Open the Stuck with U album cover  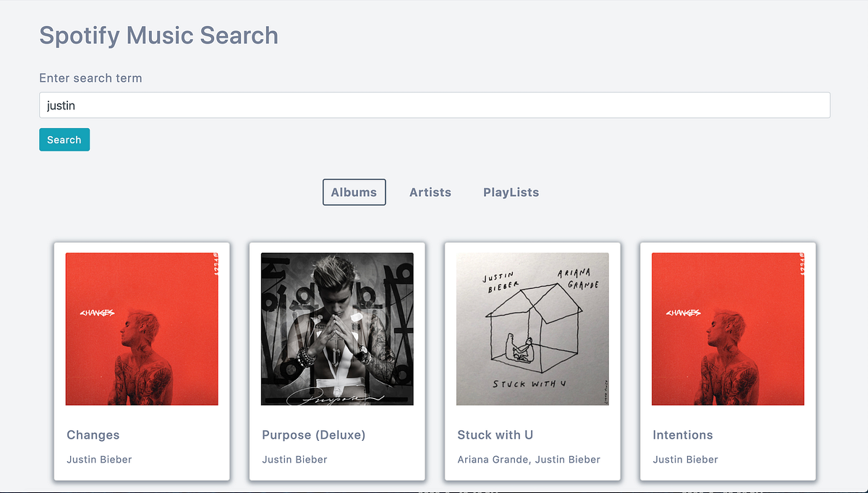(532, 329)
